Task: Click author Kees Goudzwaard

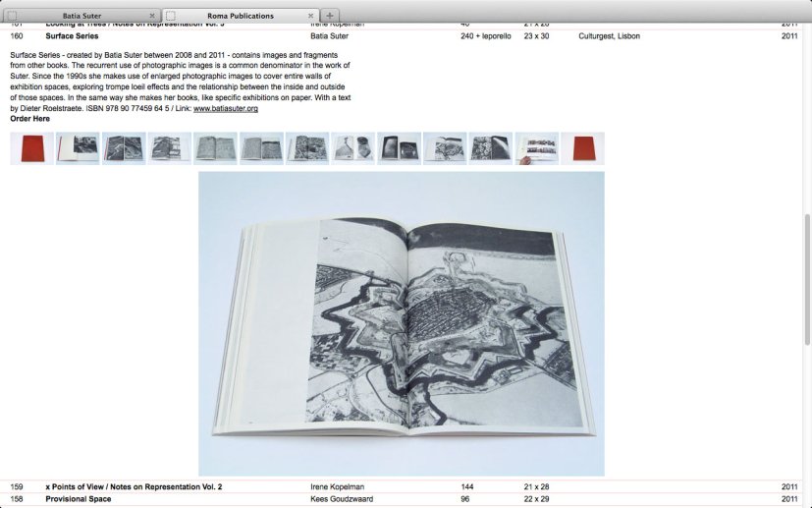Action: click(342, 499)
